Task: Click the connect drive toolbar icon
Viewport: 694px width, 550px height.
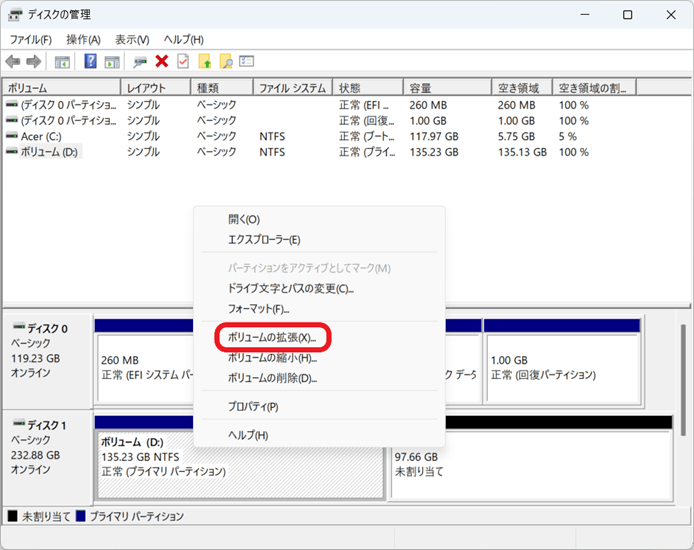Action: point(140,62)
